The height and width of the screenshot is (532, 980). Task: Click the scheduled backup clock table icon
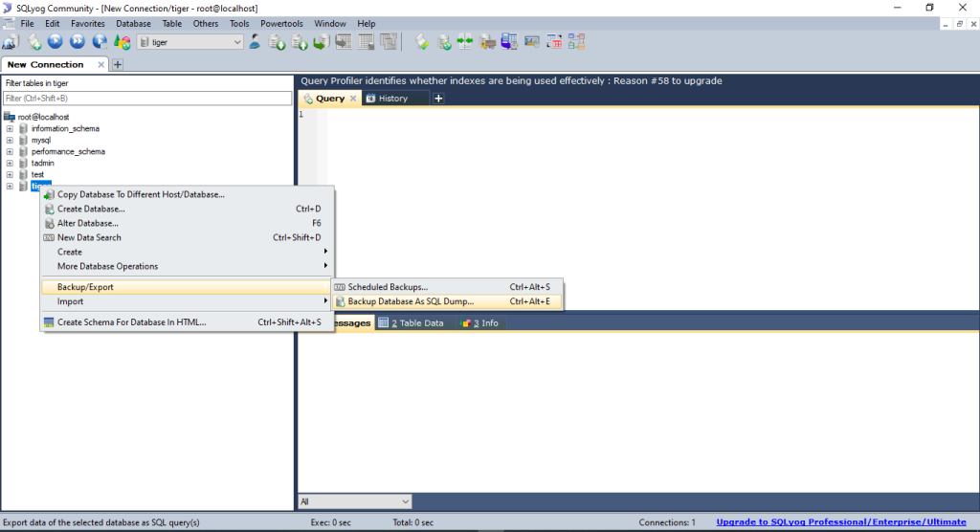[509, 42]
